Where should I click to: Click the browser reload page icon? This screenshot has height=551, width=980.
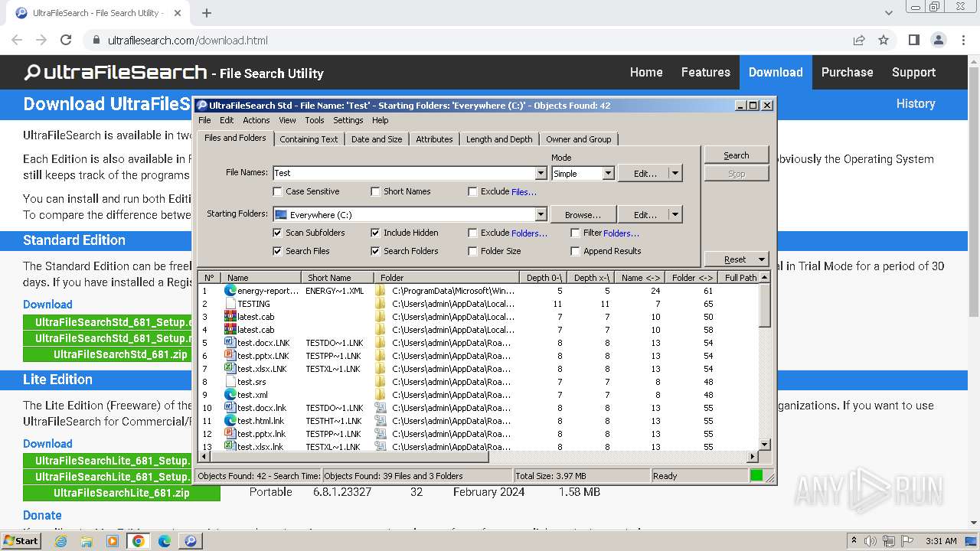(x=66, y=40)
